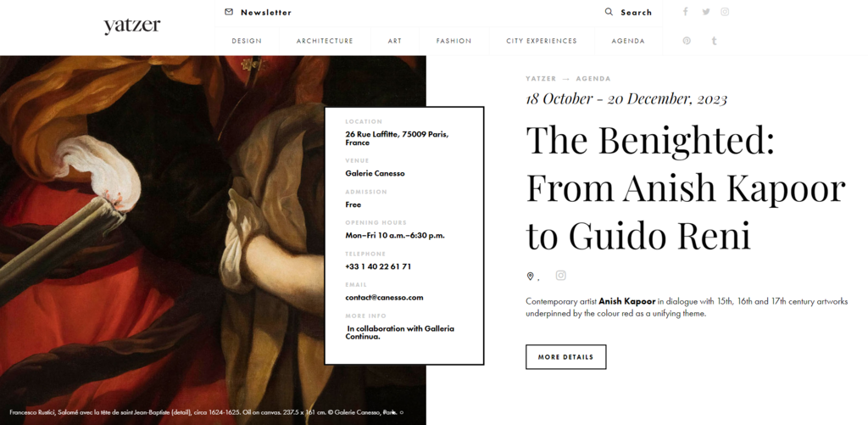Open the Anish Kapoor link in description
Image resolution: width=868 pixels, height=425 pixels.
626,301
